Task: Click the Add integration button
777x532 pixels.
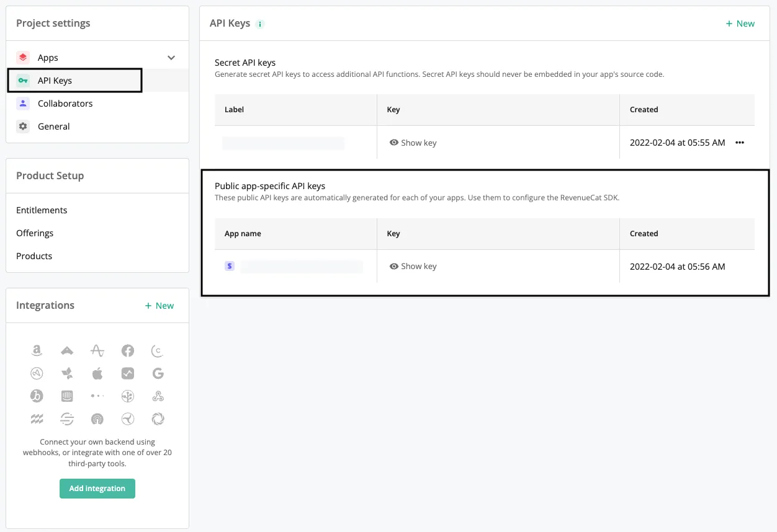Action: 97,489
